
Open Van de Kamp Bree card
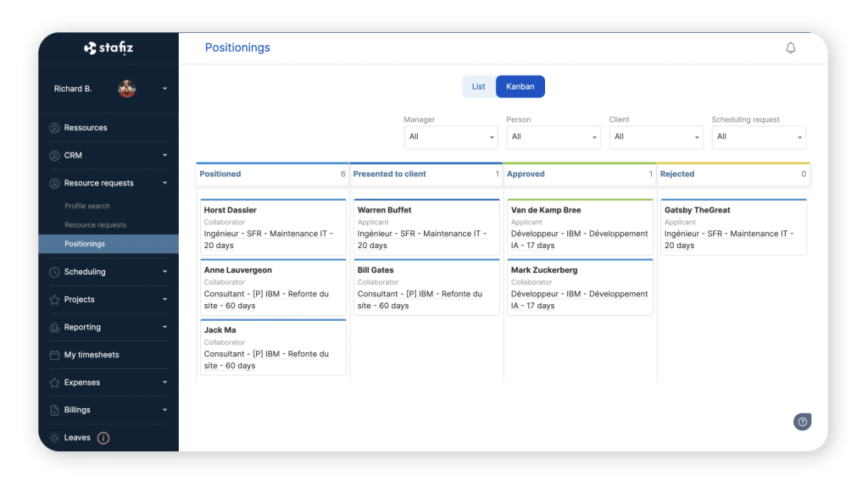tap(580, 227)
